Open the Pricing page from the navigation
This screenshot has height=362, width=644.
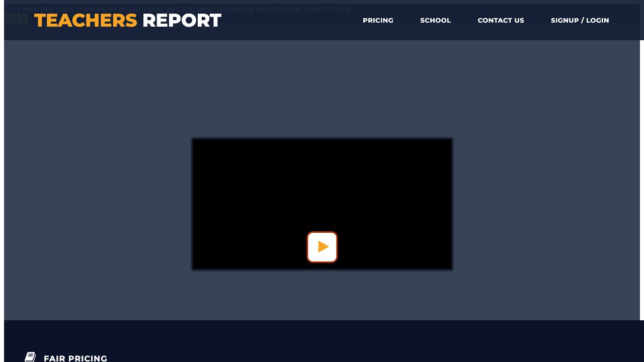click(378, 20)
